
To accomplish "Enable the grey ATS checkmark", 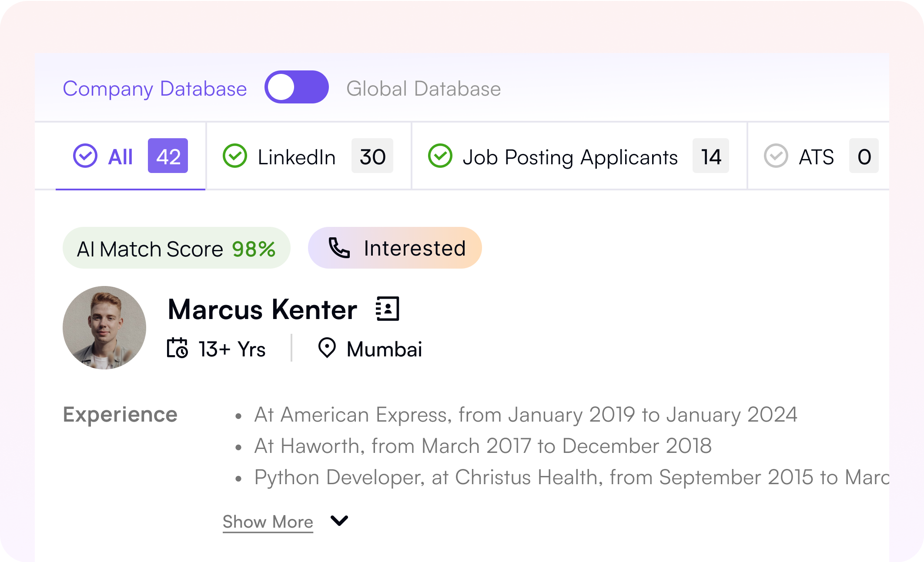I will tap(776, 156).
